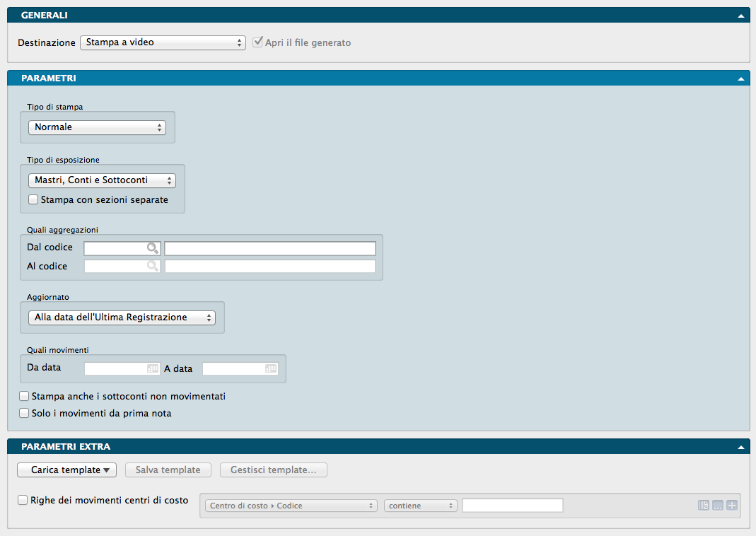Check Stampa anche i sottoconti non movimentati

(25, 397)
